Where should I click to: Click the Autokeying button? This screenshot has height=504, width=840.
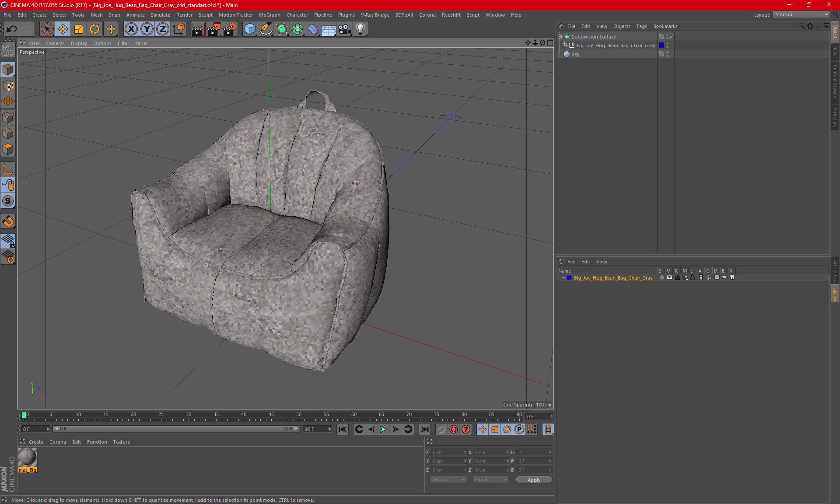[x=454, y=429]
